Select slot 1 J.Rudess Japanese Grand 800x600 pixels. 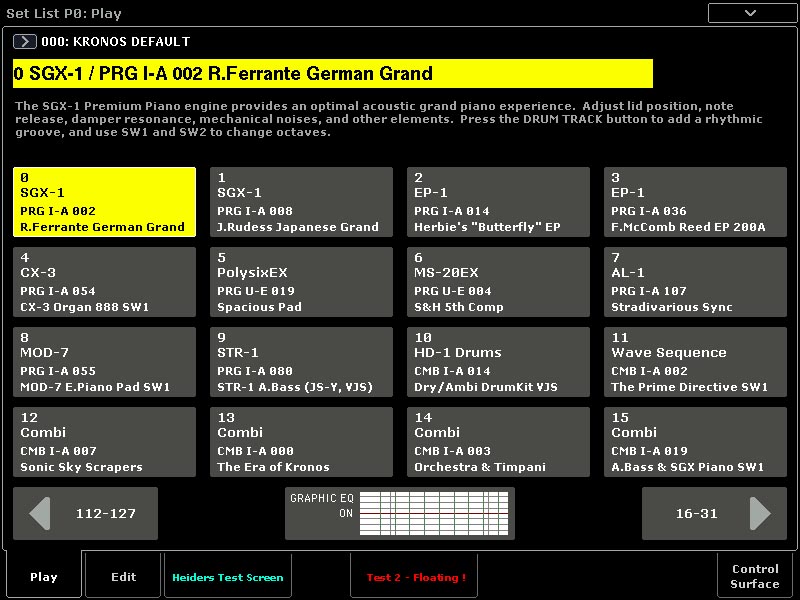pos(302,202)
